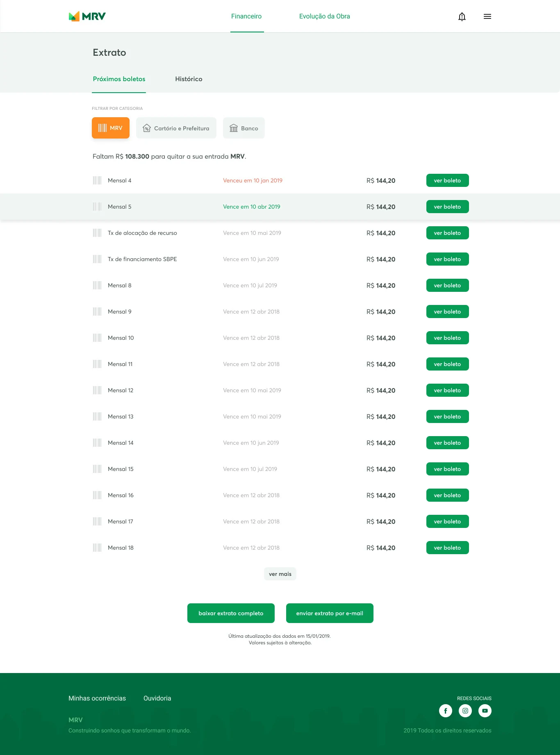Screen dimensions: 560x755
Task: Open Minhas ocorrências footer link
Action: (x=97, y=698)
